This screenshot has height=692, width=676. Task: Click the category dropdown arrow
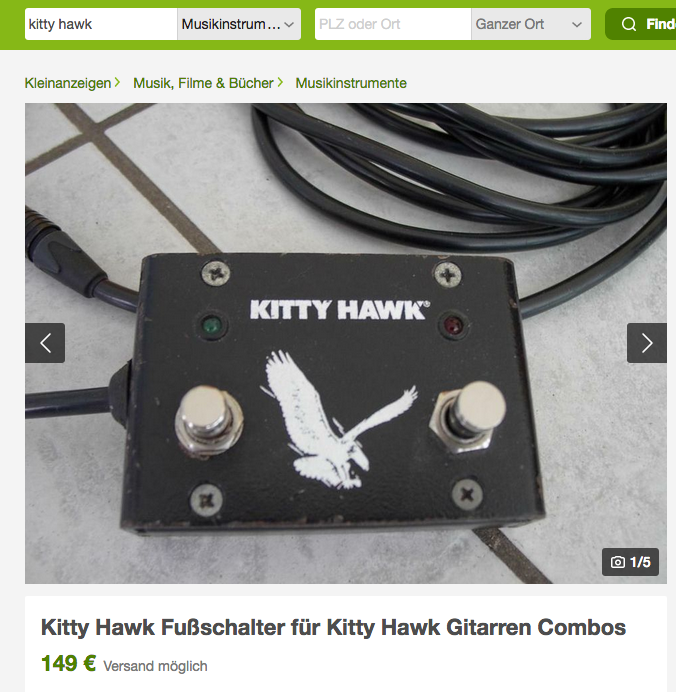[x=289, y=24]
